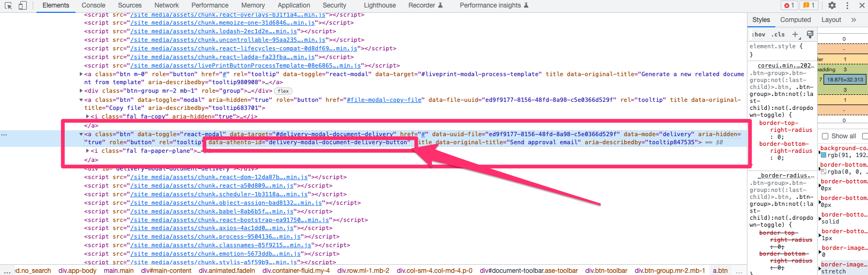Click the background-color blue color swatch
868x275 pixels.
(824, 155)
